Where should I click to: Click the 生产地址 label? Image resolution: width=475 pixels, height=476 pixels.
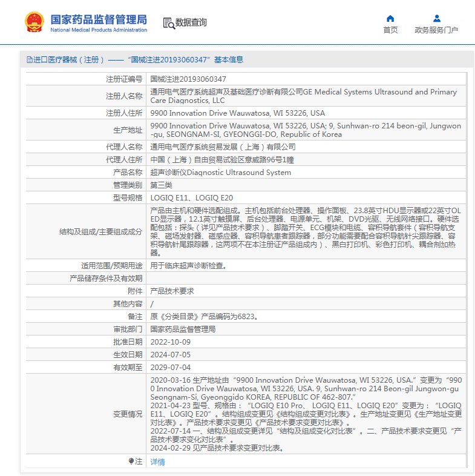pos(128,130)
